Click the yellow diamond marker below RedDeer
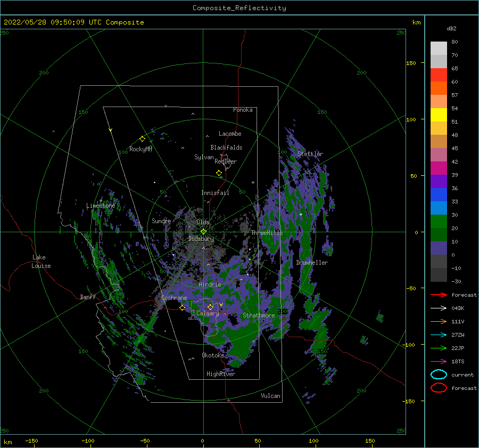 coord(219,173)
